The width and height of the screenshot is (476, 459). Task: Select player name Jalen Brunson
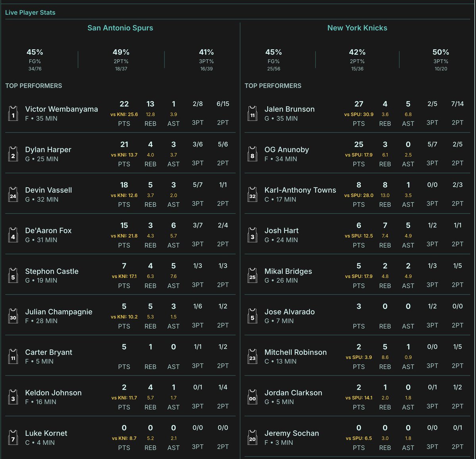point(290,109)
